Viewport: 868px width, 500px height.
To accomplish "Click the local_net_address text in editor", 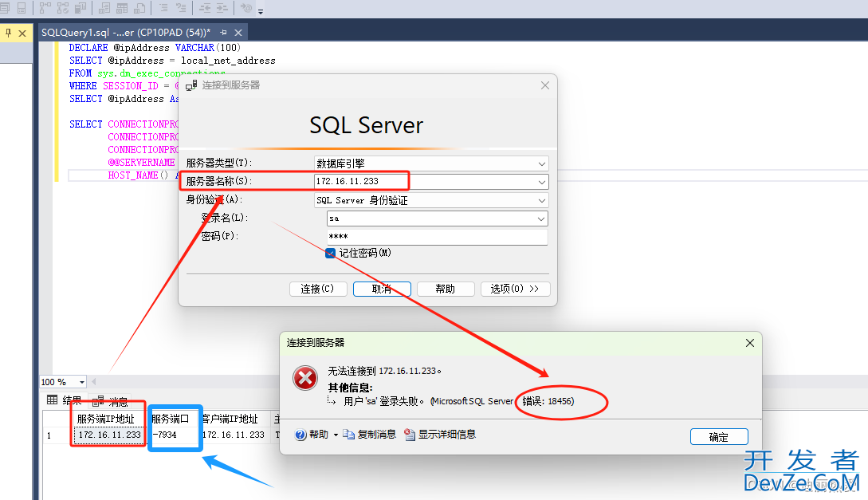I will [x=228, y=61].
